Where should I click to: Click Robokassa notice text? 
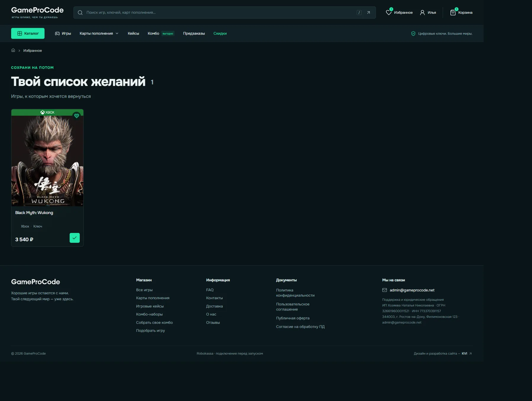tap(230, 353)
